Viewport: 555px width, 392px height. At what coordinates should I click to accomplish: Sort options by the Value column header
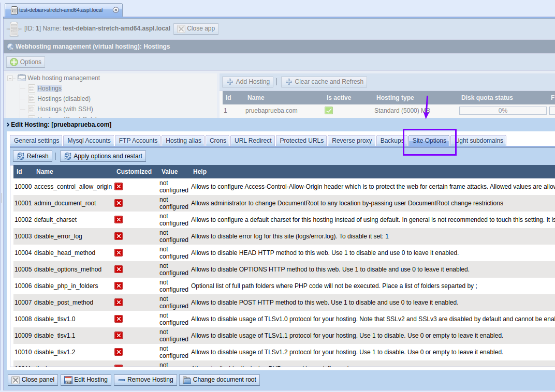tap(169, 171)
